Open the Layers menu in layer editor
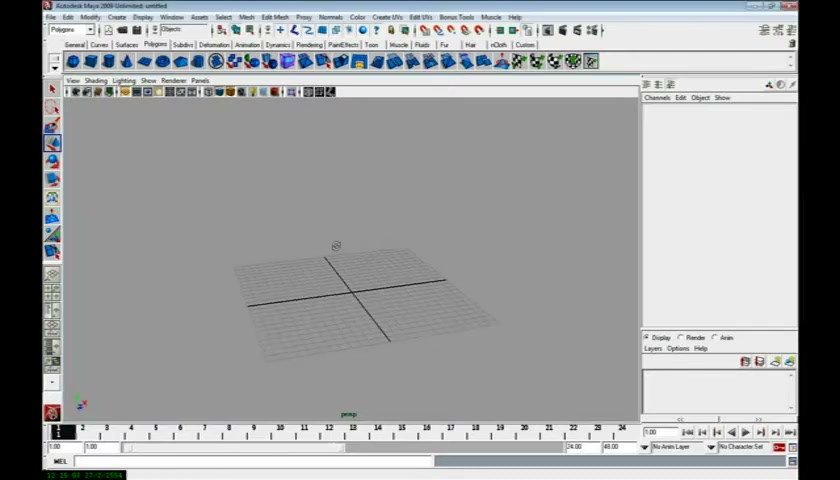Viewport: 840px width, 480px height. [x=653, y=349]
